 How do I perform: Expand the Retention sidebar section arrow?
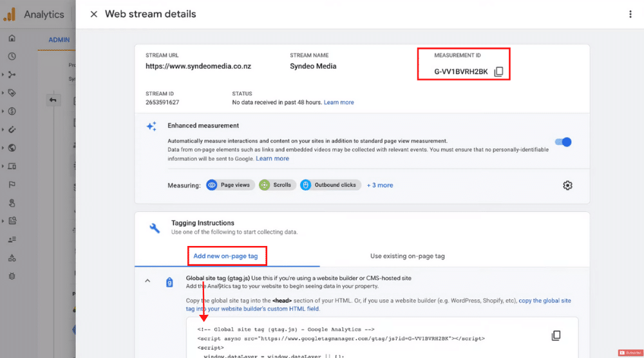(3, 129)
